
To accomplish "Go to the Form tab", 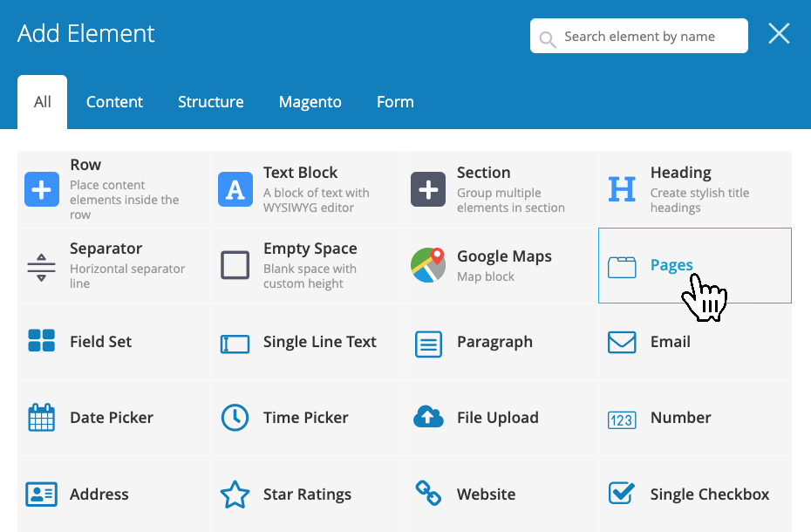I will [395, 102].
